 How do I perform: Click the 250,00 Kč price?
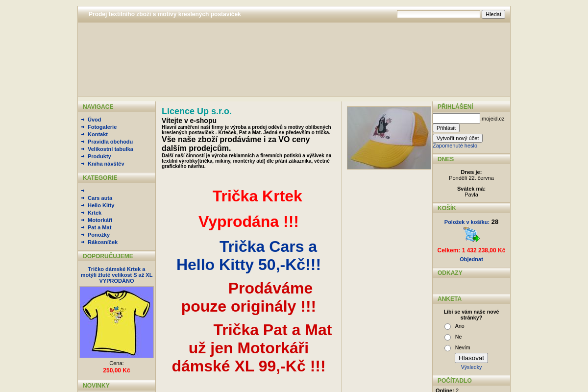click(x=117, y=370)
